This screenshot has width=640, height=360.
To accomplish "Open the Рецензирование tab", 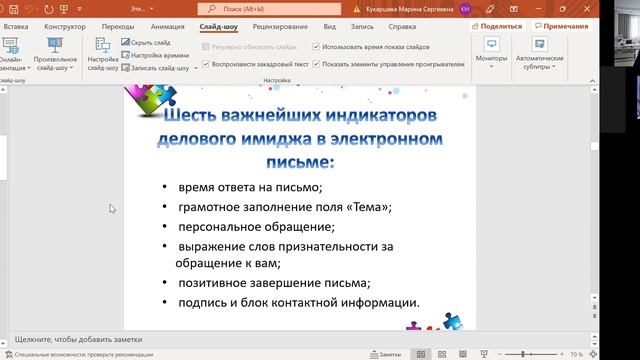I will pos(280,27).
